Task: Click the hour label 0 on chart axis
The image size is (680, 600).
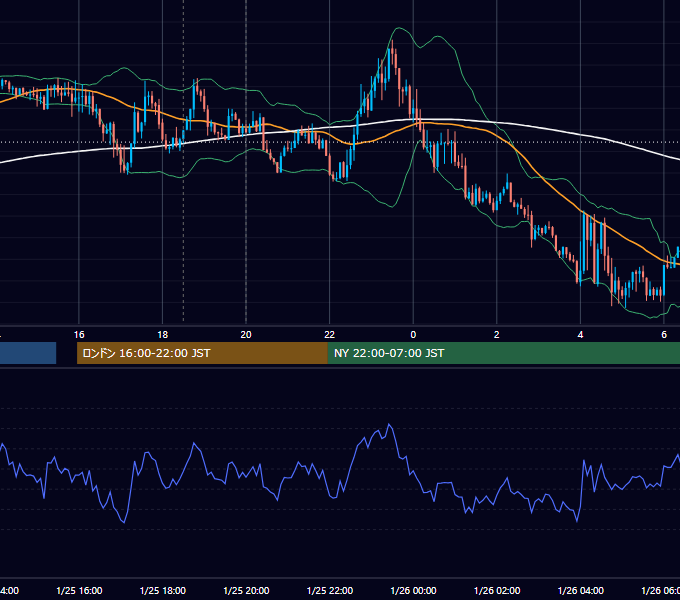Action: click(x=413, y=335)
